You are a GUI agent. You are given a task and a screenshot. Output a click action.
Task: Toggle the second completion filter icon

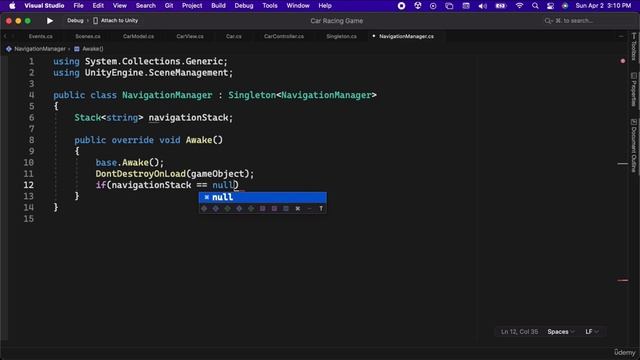[x=216, y=209]
